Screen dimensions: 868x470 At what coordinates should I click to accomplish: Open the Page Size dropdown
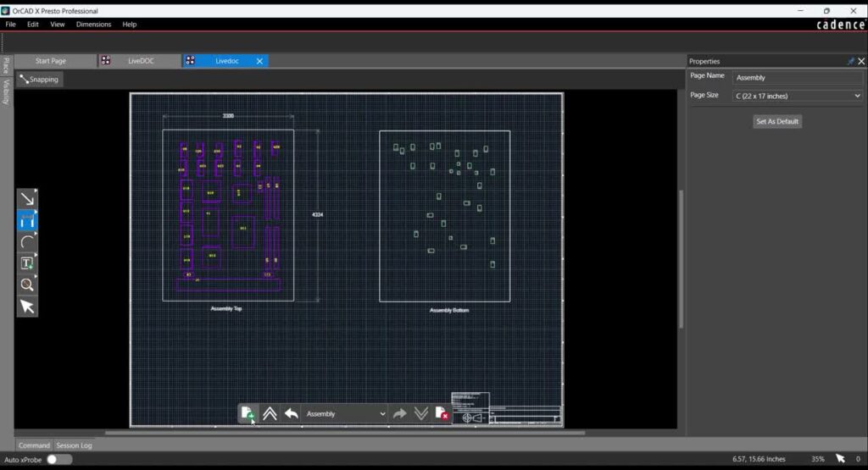coord(797,97)
